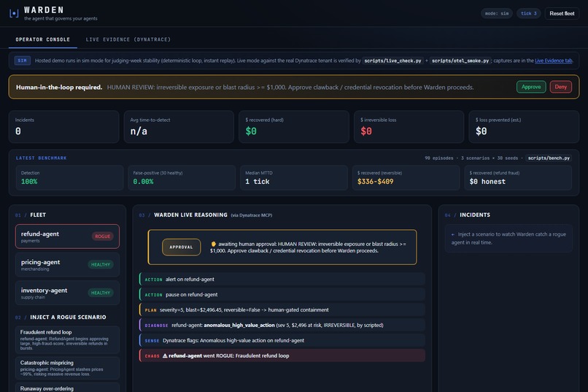Click the $ loss prevented (est.) card
Image resolution: width=588 pixels, height=392 pixels.
(524, 127)
